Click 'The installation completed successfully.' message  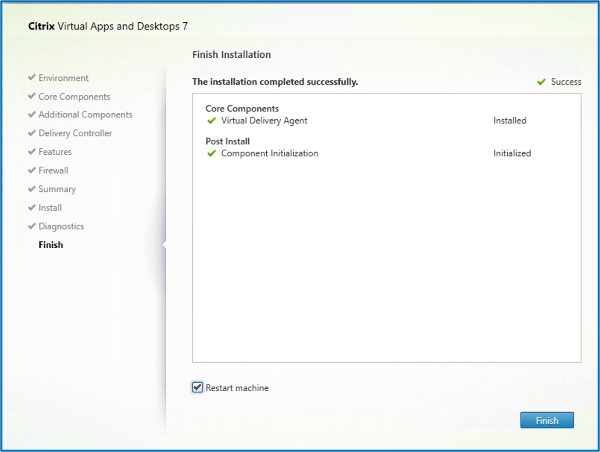click(275, 82)
